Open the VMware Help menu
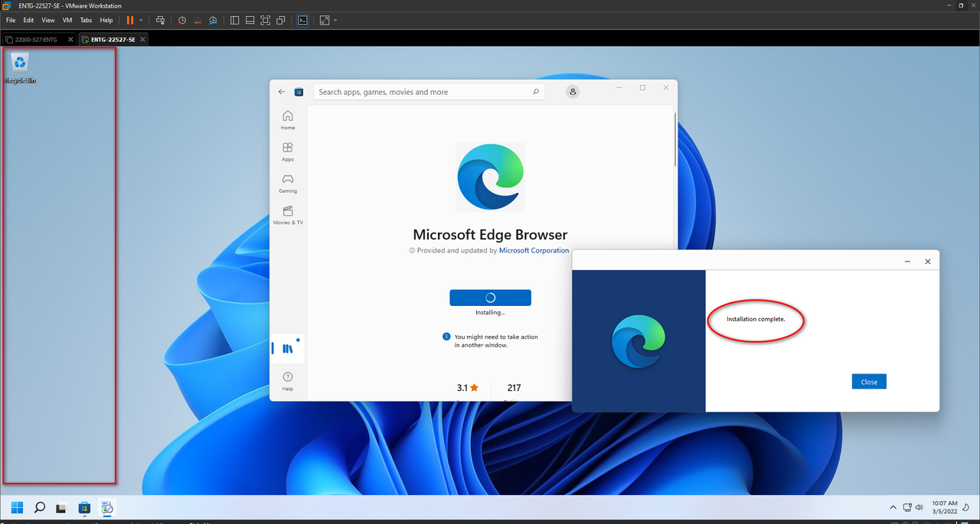This screenshot has width=980, height=524. coord(106,20)
